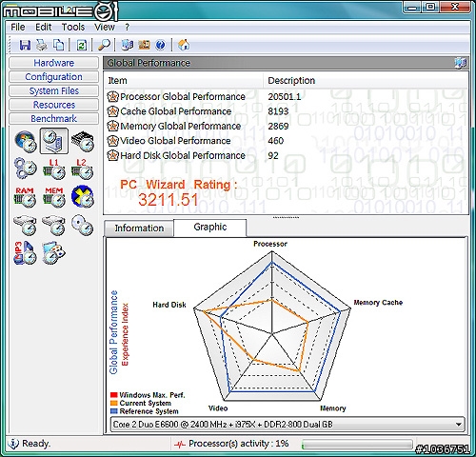The image size is (476, 457).
Task: Open the Configuration section
Action: [54, 77]
